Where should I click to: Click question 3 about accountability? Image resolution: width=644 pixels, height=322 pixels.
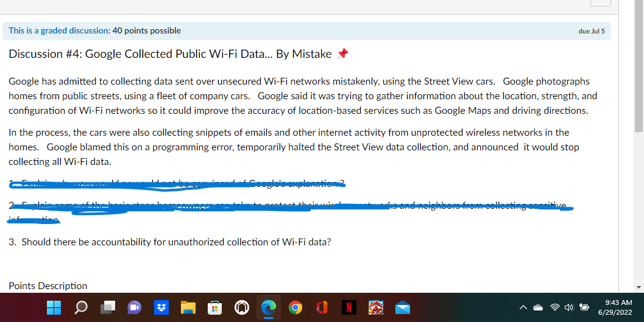pos(169,242)
